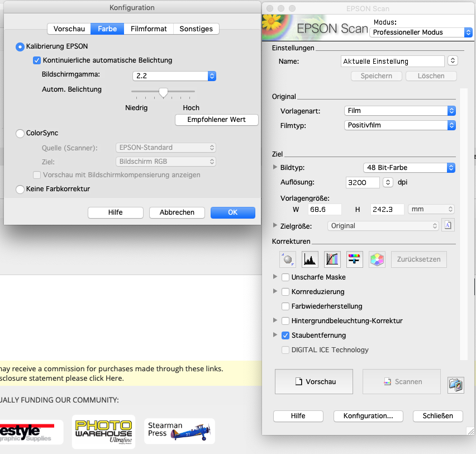Open the settings Name selector arrows

[453, 61]
